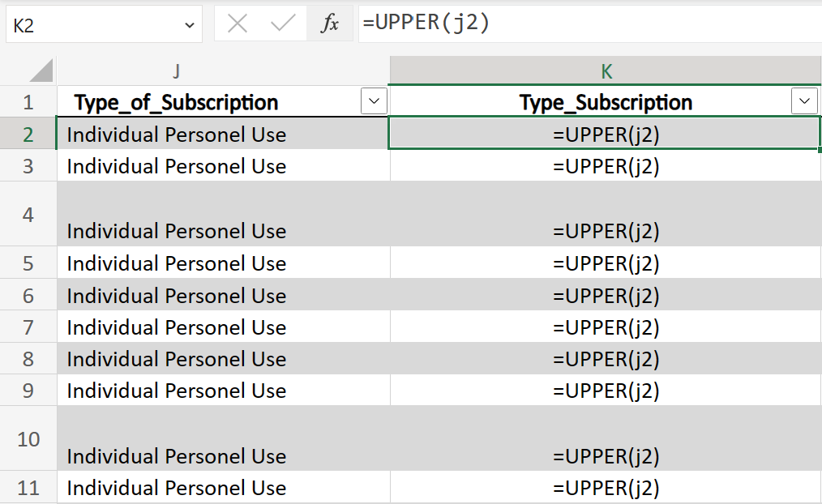The height and width of the screenshot is (504, 822).
Task: Cancel the formula entry with X icon
Action: [x=238, y=23]
